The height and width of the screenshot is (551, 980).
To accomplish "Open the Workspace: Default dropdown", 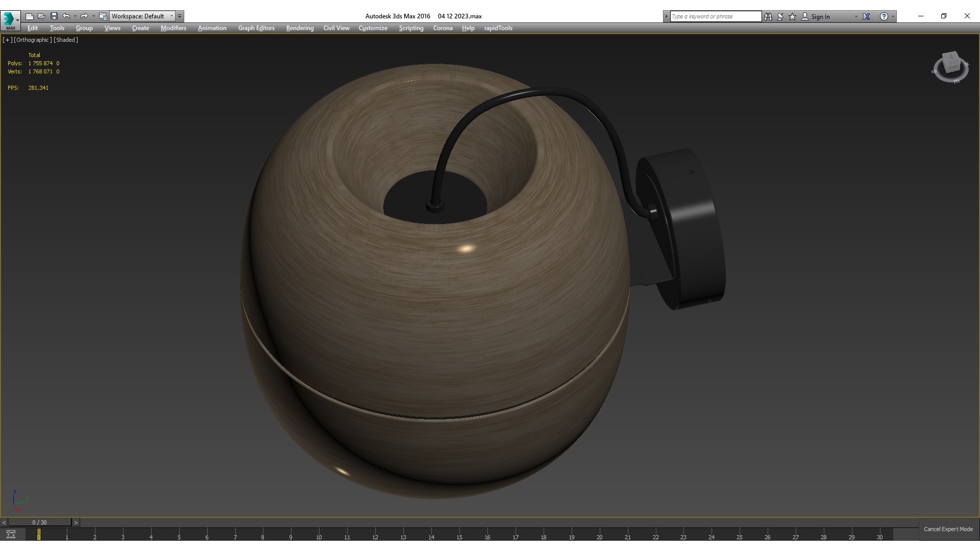I will tap(142, 16).
